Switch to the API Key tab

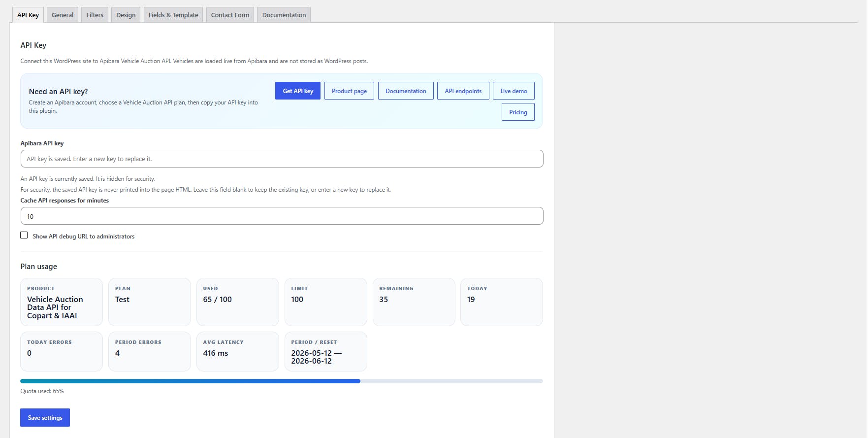(28, 15)
